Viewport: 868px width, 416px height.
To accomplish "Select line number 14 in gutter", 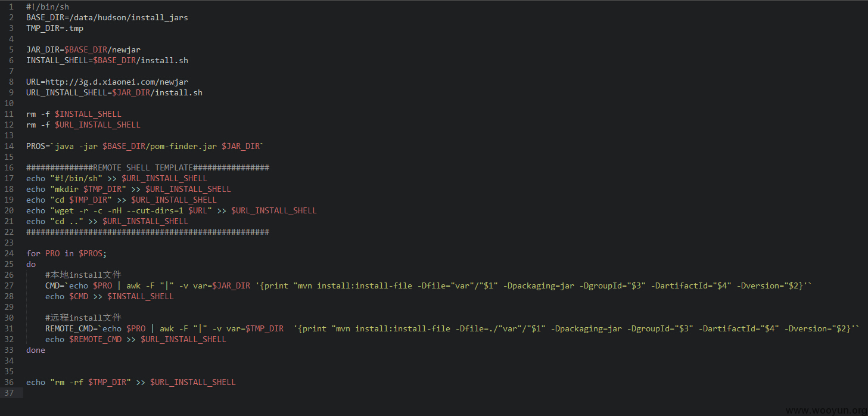I will [x=9, y=146].
